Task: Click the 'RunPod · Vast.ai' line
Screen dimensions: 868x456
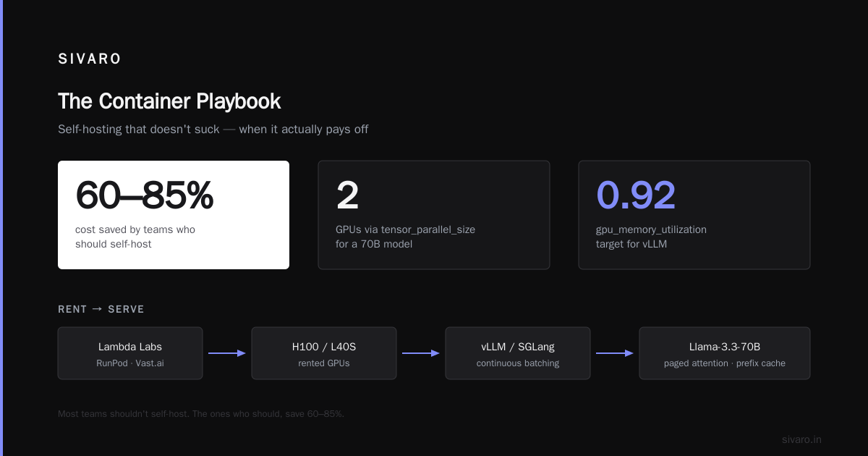Action: pyautogui.click(x=130, y=363)
